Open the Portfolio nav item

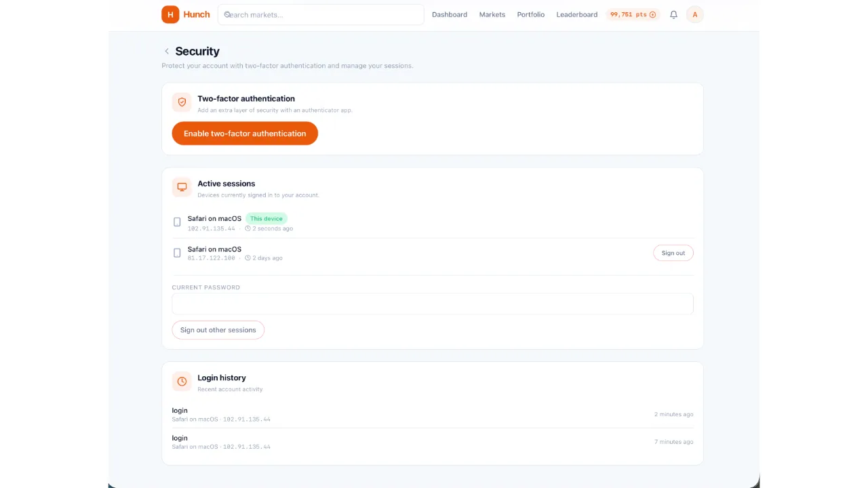coord(531,14)
